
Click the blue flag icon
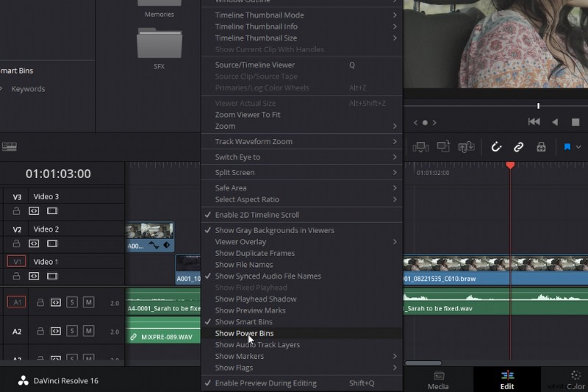click(567, 146)
